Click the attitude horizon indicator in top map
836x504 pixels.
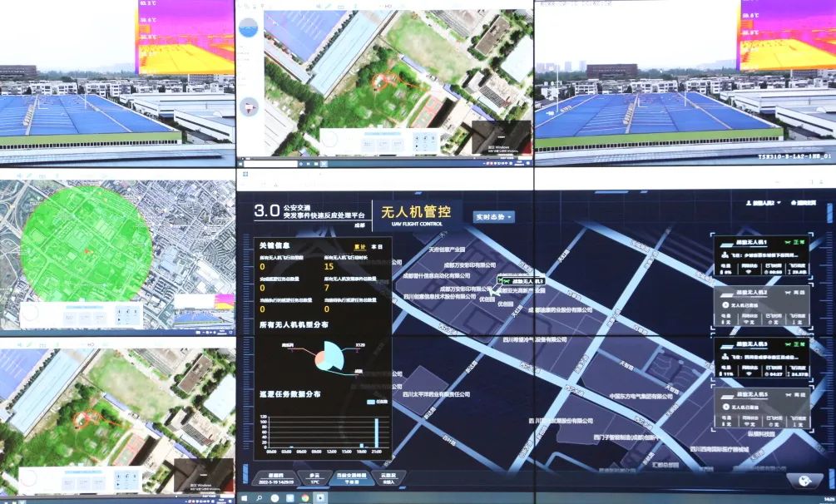coord(248,28)
